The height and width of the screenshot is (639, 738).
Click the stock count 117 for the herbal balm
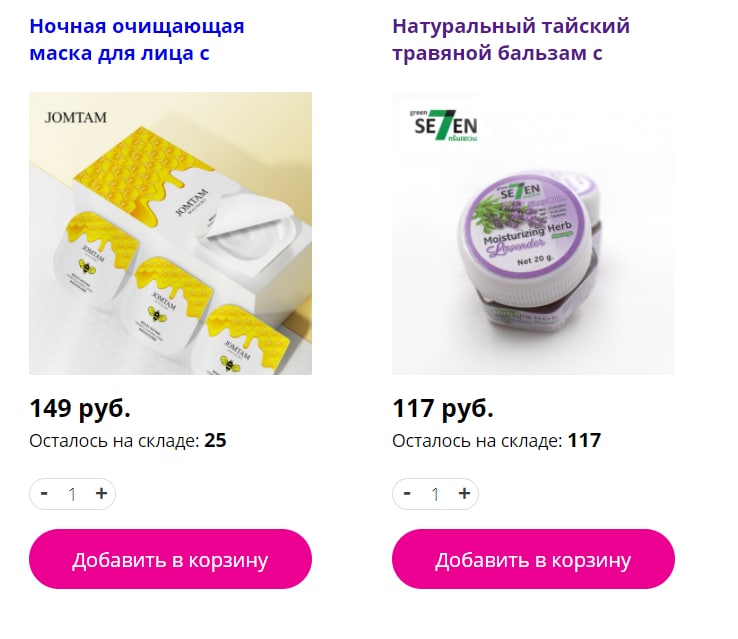[x=584, y=440]
